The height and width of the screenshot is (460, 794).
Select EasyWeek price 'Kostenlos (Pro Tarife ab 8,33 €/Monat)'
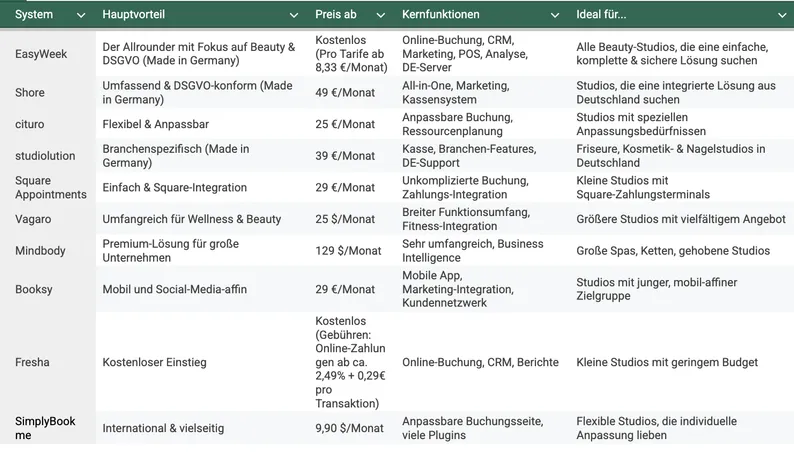352,54
